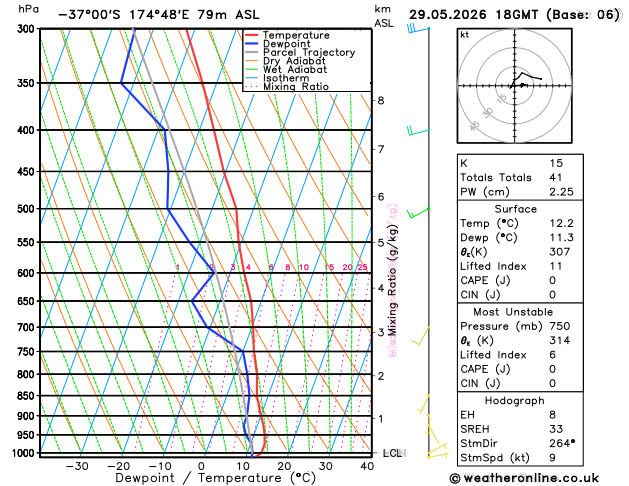Click the PW (cm) value 2.25
This screenshot has width=629, height=486.
[561, 192]
